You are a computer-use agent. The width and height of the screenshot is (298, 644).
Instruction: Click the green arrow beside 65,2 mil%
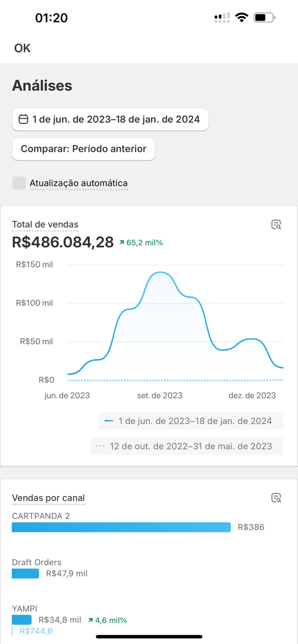click(x=122, y=243)
